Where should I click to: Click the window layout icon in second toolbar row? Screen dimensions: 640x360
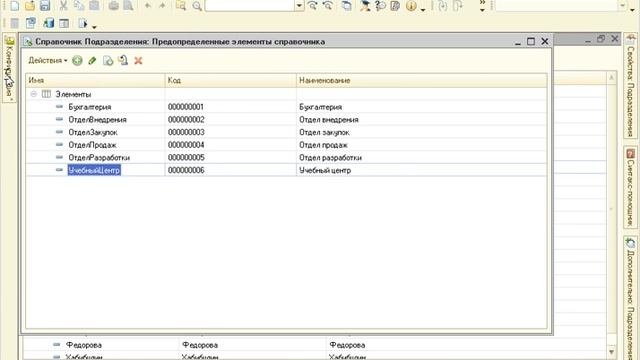click(64, 23)
